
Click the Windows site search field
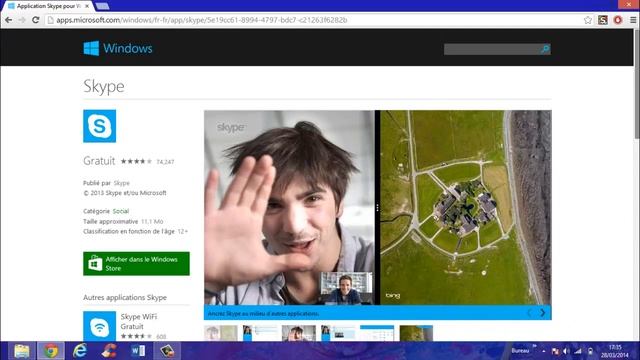click(492, 49)
